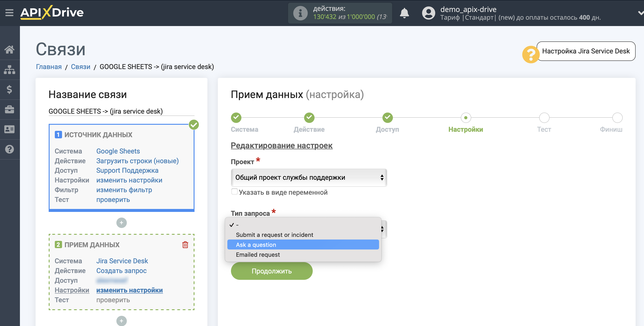Open Настройка Jira Service Desk help
This screenshot has height=326, width=644.
click(x=586, y=51)
